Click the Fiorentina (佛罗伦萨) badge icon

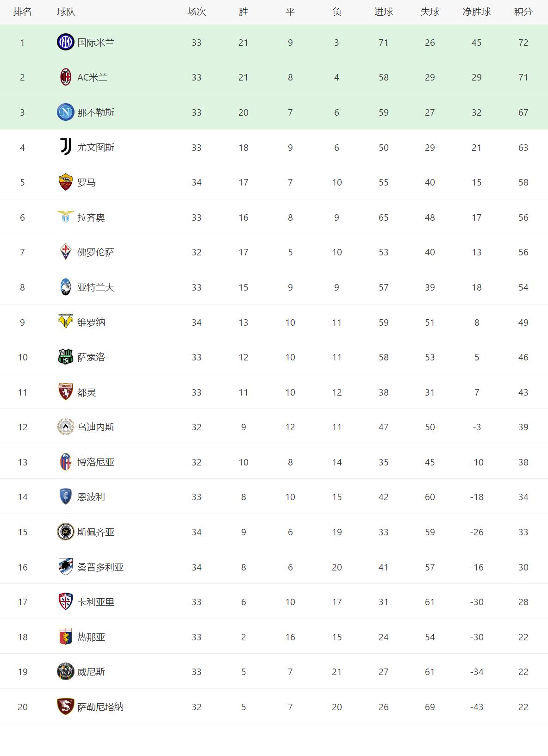point(65,252)
